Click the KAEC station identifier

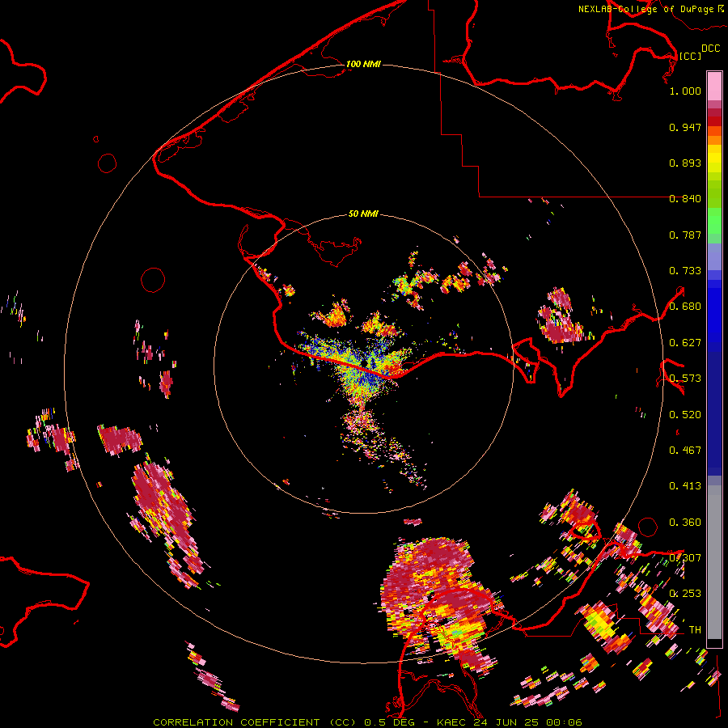point(451,722)
